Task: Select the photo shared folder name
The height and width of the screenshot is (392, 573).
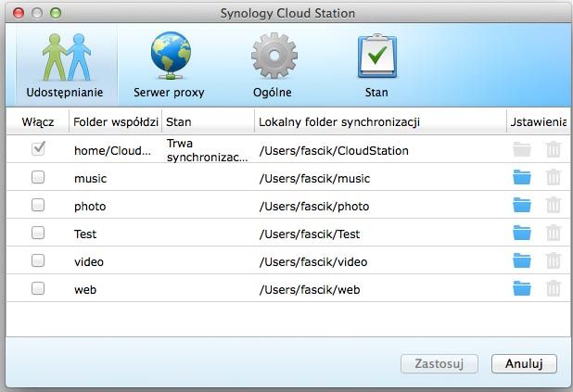Action: tap(90, 207)
